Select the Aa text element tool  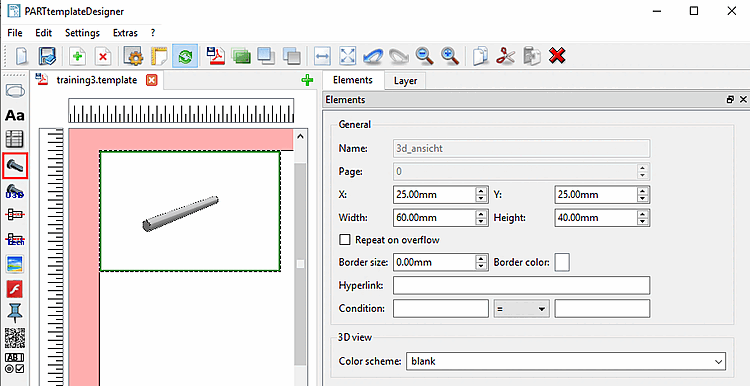pos(15,115)
